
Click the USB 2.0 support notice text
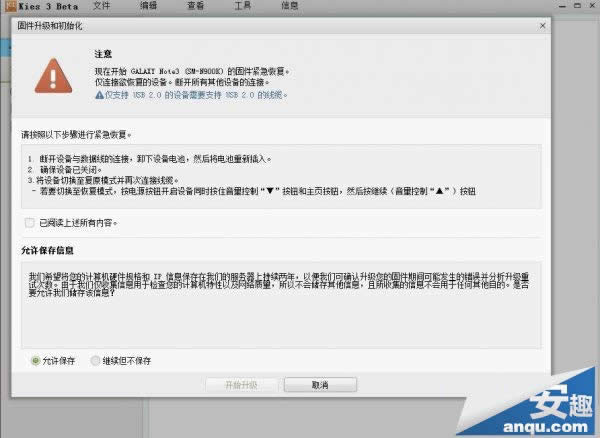pos(196,95)
